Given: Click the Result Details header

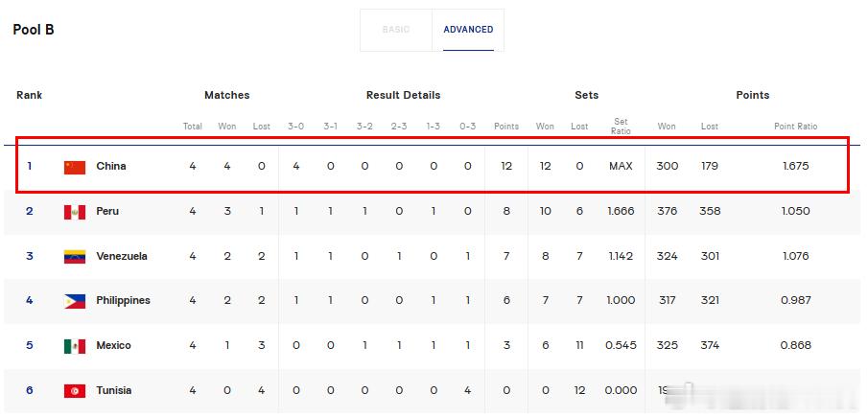Looking at the screenshot, I should tap(403, 95).
